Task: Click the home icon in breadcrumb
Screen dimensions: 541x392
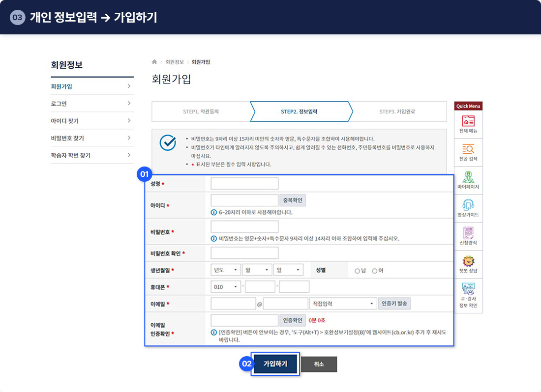Action: [154, 62]
